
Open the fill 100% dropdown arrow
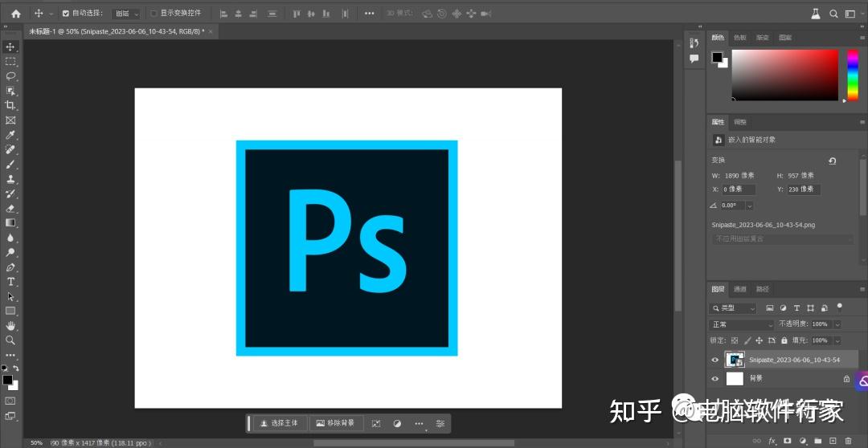[x=837, y=340]
